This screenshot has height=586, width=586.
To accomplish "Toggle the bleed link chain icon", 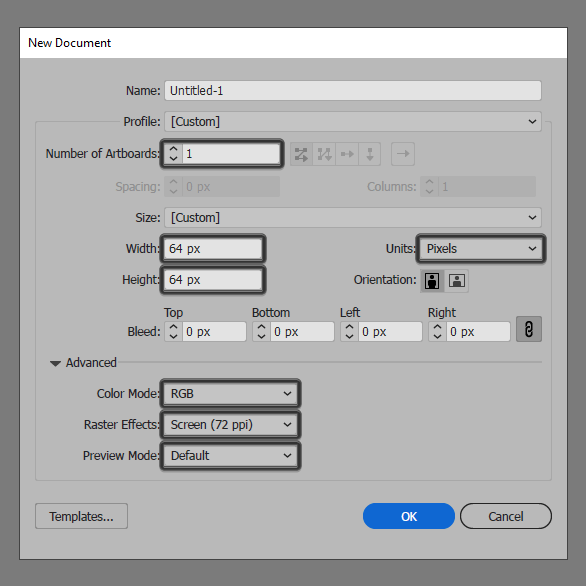I will [528, 329].
